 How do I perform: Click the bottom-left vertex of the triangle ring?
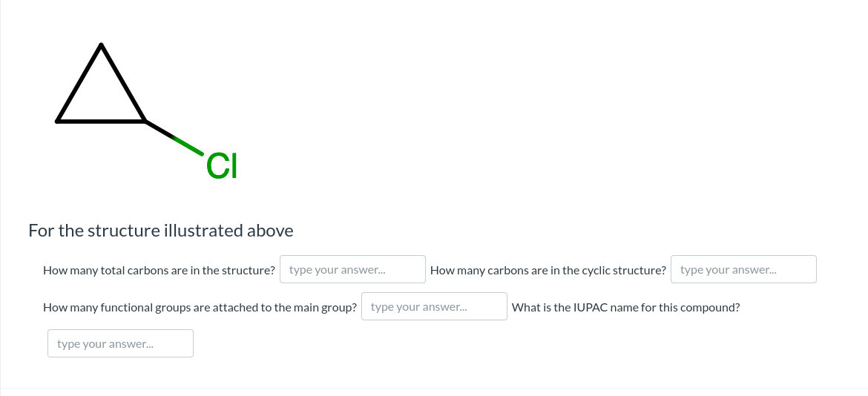pyautogui.click(x=57, y=121)
